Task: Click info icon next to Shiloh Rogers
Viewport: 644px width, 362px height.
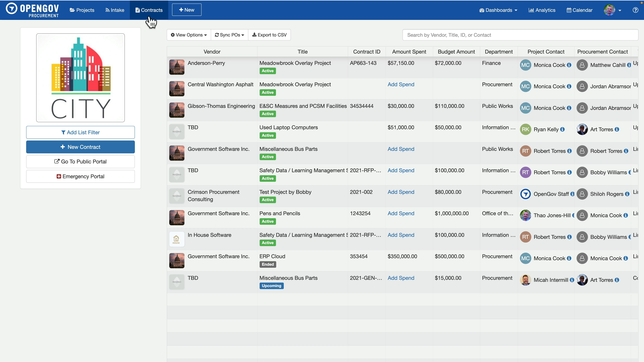Action: [627, 194]
